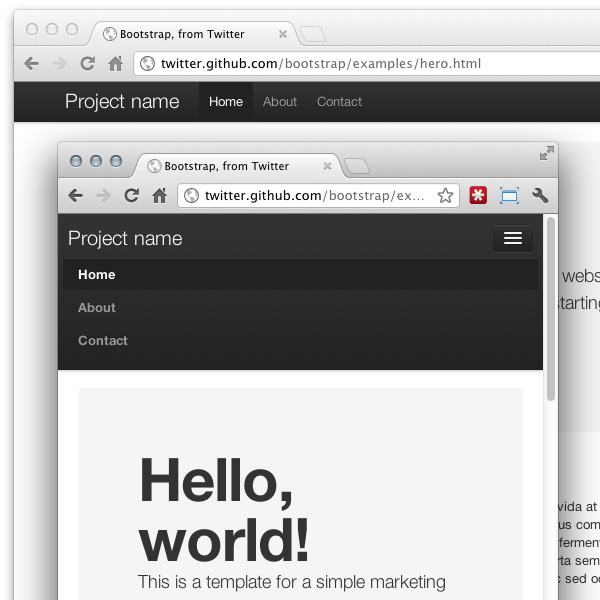Click Contact in the front window collapsed menu

[300, 340]
